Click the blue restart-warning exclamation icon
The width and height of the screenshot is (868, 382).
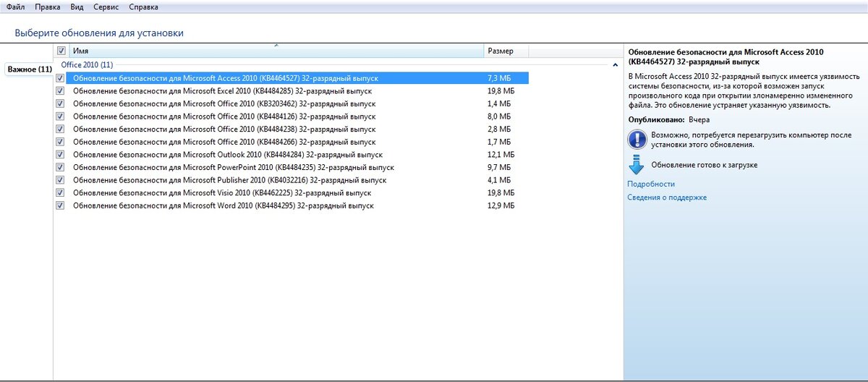point(637,139)
